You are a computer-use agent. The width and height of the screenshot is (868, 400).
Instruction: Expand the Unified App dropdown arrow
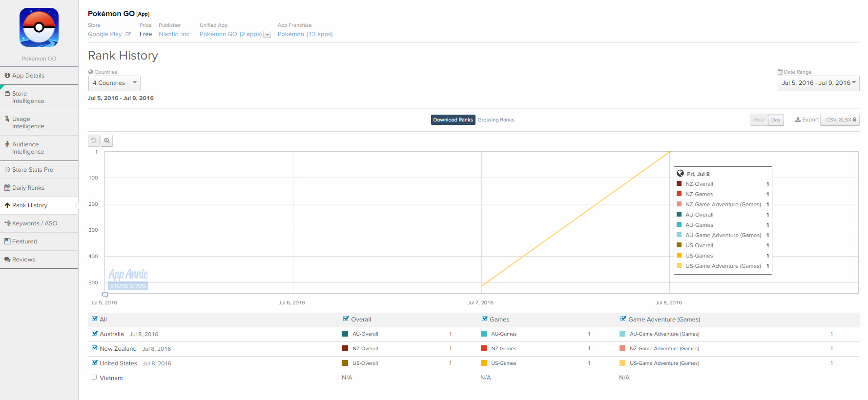coord(267,35)
